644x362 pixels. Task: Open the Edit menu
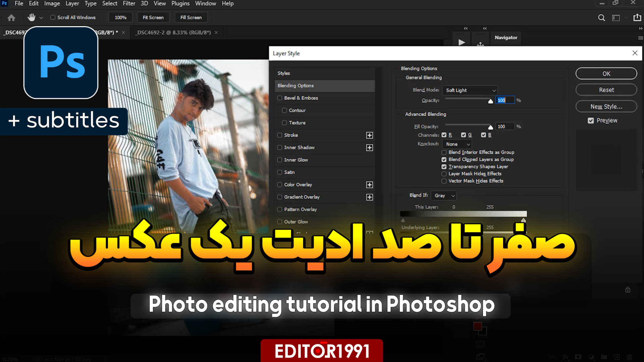click(34, 3)
